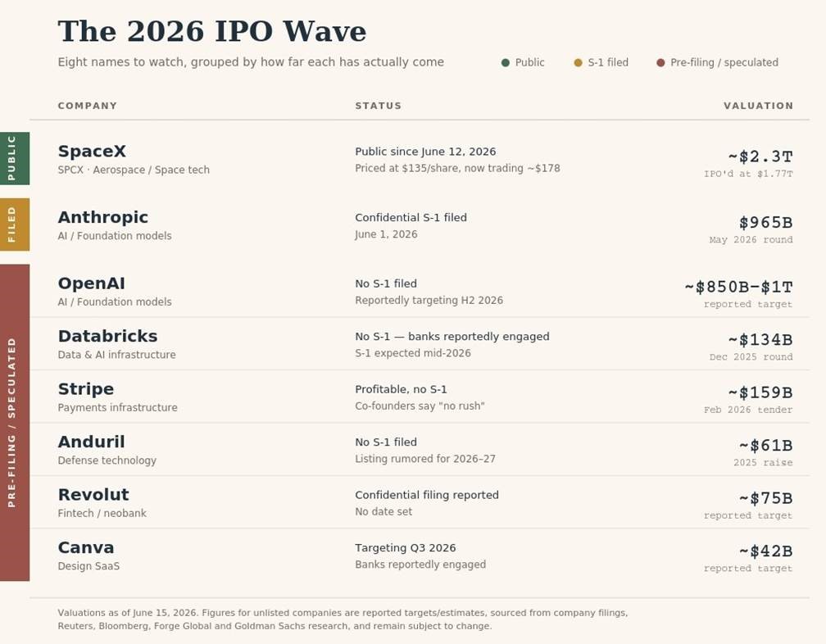Click SpaceX ~$2.3T valuation figure
Viewport: 826px width, 644px height.
tap(760, 157)
